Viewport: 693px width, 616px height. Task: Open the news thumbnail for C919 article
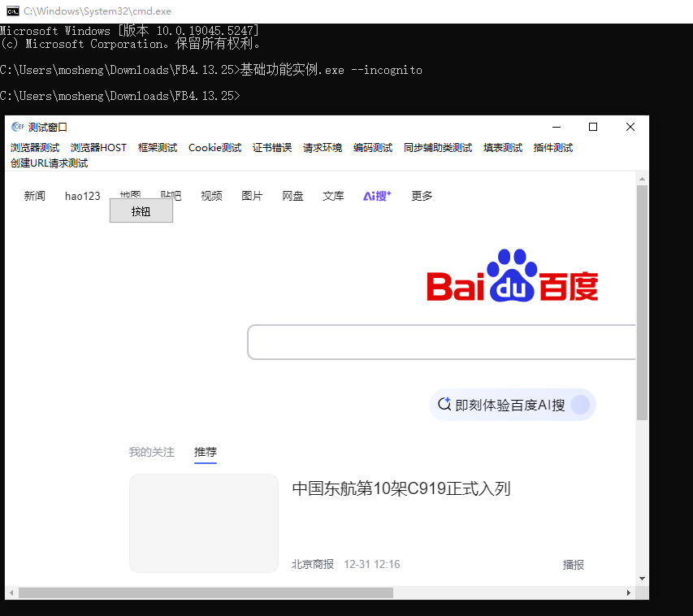204,523
